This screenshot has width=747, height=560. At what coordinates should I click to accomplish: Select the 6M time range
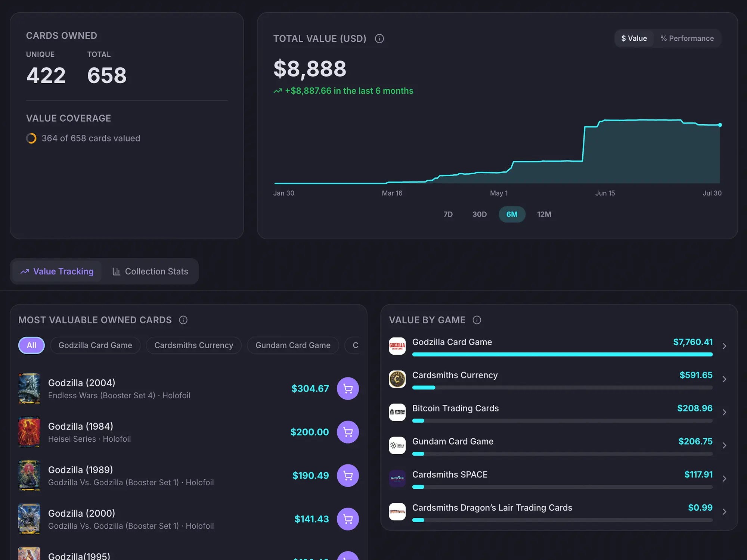pyautogui.click(x=512, y=214)
